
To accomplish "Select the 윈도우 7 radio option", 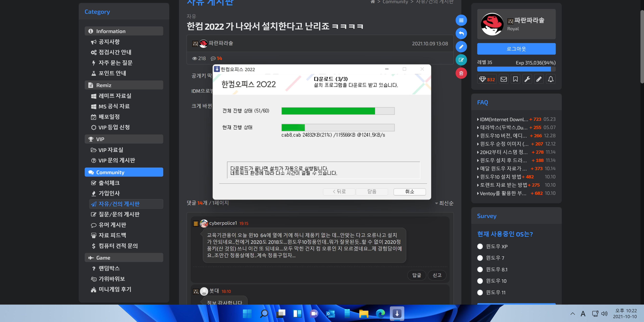I will pyautogui.click(x=480, y=258).
